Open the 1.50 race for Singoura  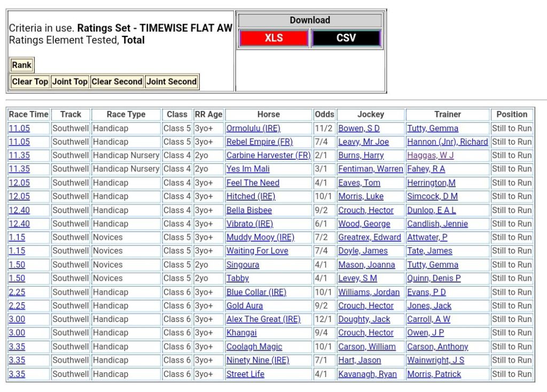pos(17,264)
